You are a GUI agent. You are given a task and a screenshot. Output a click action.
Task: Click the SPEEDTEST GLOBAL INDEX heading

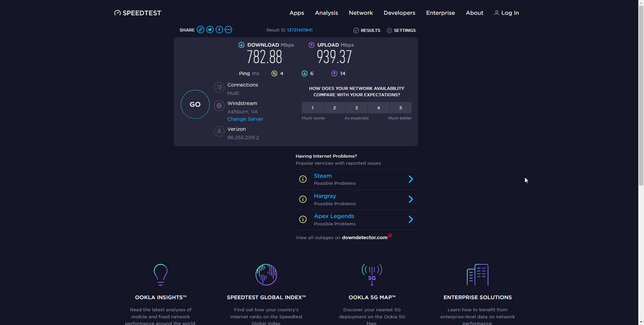[266, 297]
